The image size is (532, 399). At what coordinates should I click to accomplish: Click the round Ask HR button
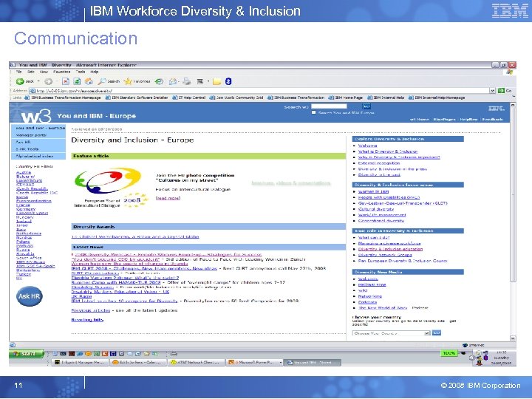pyautogui.click(x=29, y=296)
